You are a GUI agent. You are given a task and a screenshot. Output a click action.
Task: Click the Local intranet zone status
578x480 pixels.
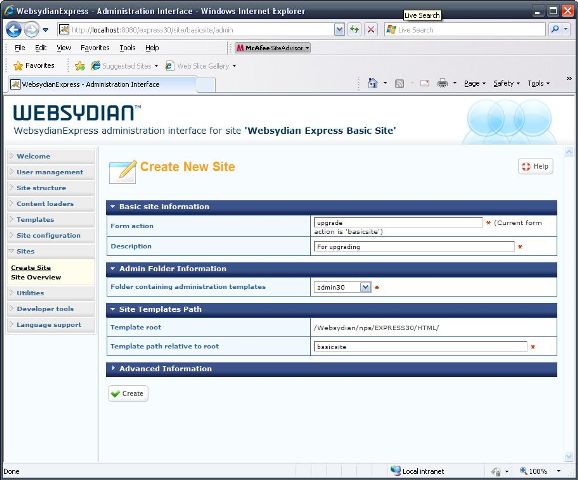click(x=418, y=471)
